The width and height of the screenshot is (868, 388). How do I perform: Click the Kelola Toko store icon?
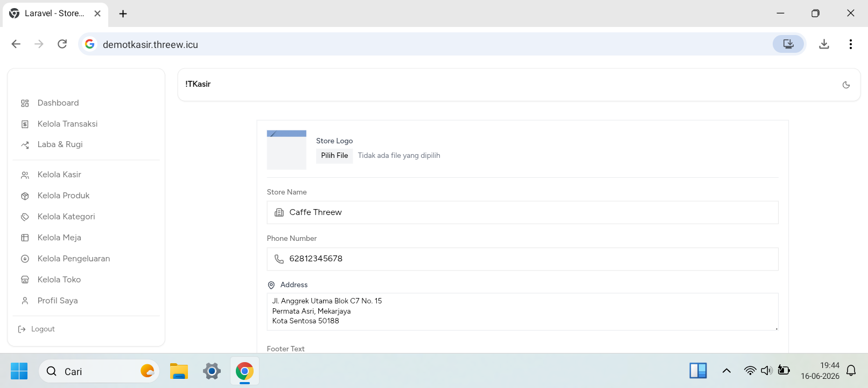point(25,280)
